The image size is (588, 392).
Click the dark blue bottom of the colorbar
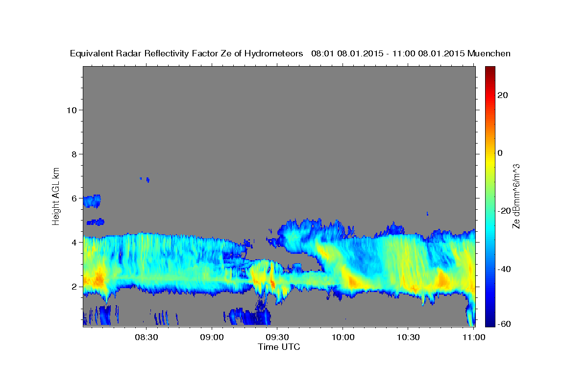(x=490, y=322)
